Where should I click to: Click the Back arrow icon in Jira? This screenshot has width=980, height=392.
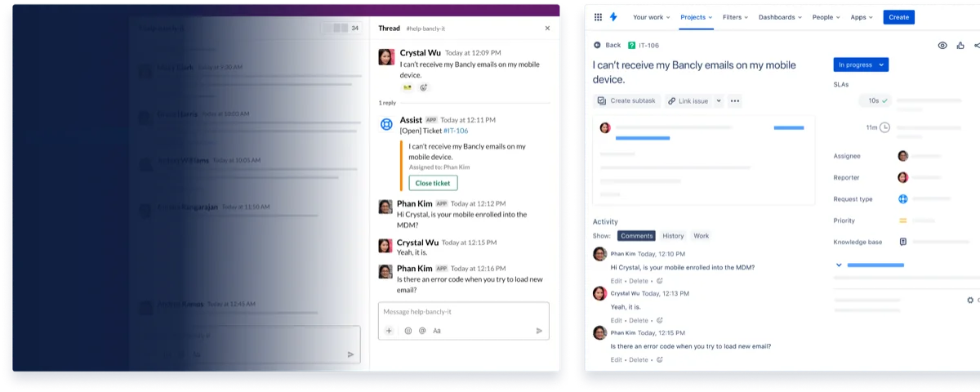pyautogui.click(x=597, y=46)
